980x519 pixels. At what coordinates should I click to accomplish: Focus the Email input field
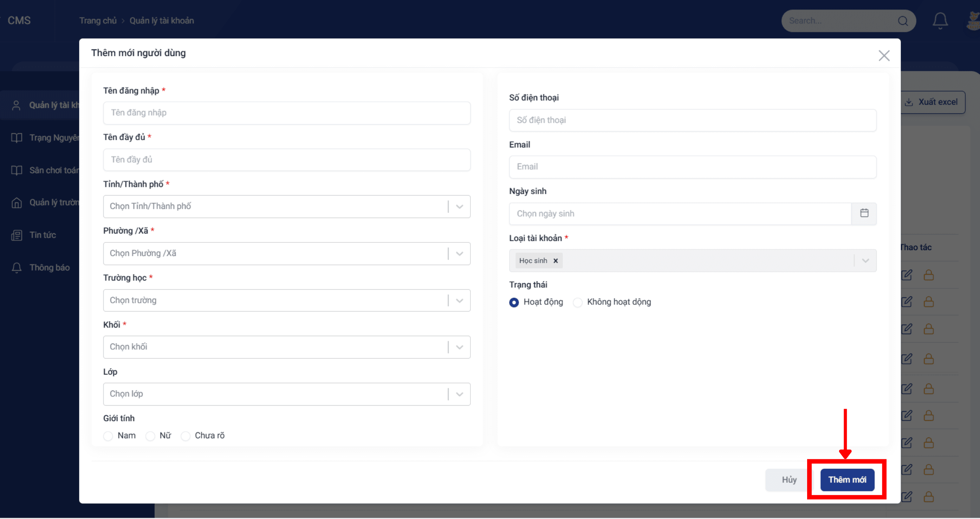pyautogui.click(x=693, y=167)
